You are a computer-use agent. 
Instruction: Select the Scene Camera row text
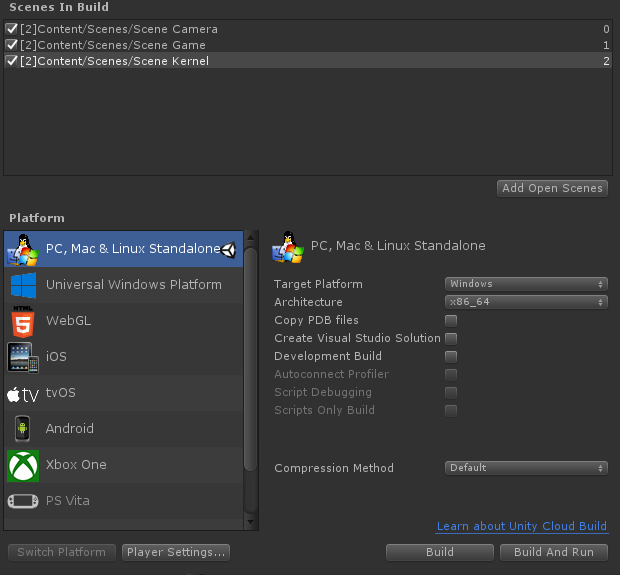(119, 29)
